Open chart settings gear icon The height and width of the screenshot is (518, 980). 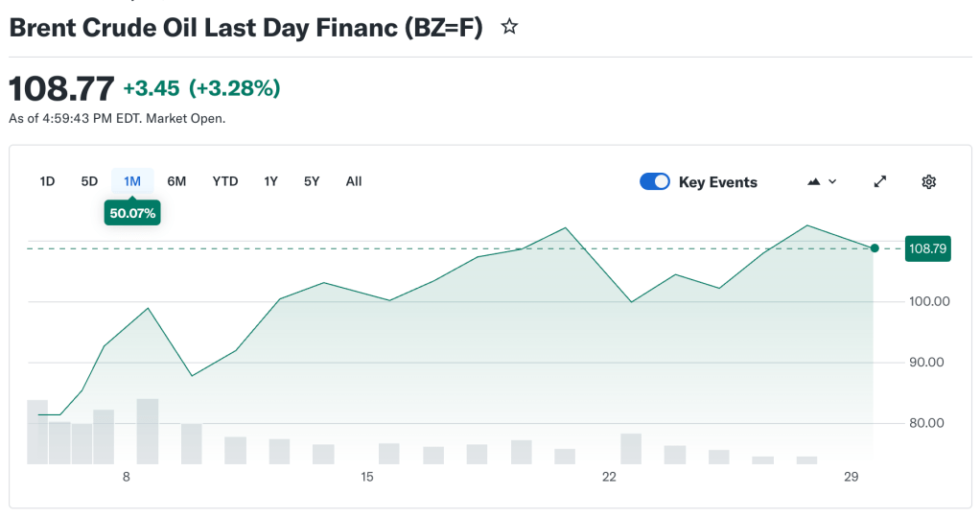point(928,181)
